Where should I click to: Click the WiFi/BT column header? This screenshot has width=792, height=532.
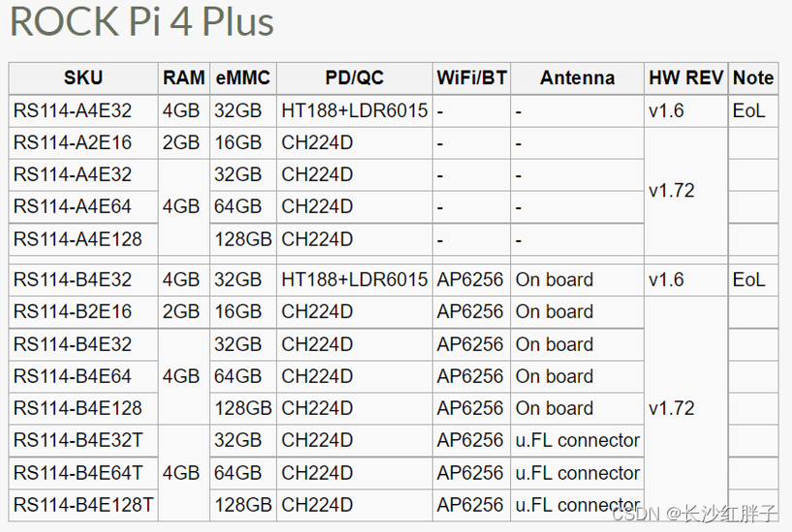coord(472,78)
